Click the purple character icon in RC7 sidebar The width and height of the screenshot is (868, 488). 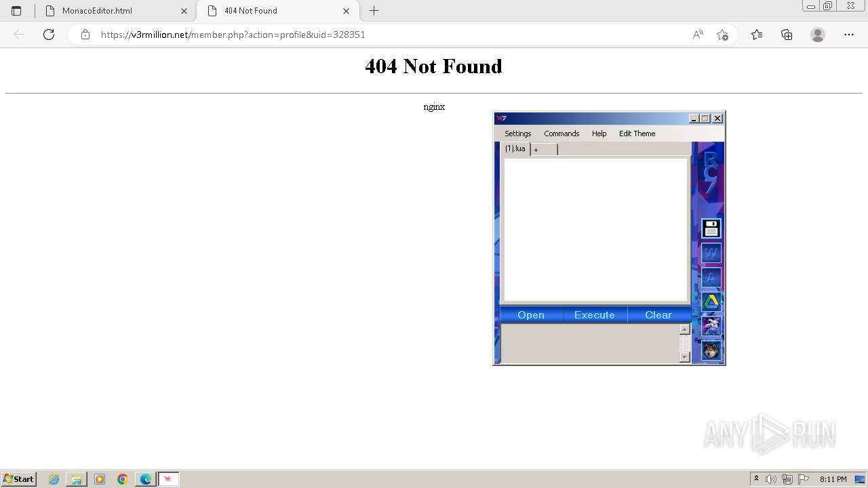click(711, 326)
